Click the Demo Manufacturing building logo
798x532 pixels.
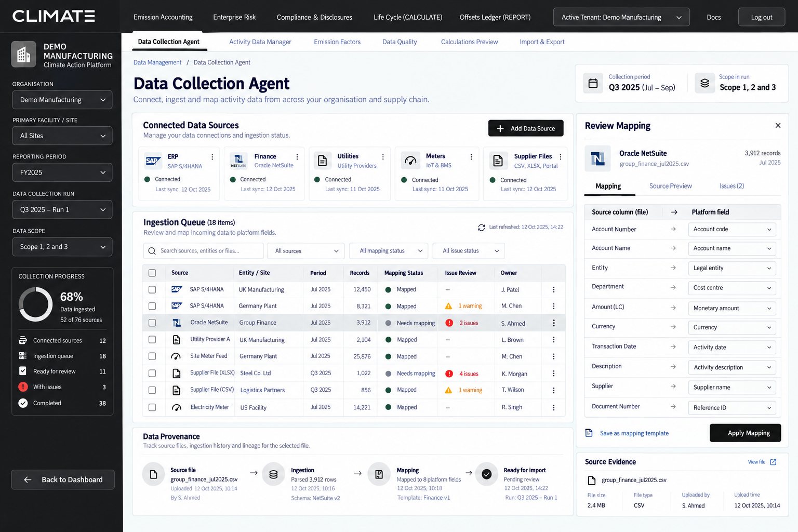tap(24, 55)
